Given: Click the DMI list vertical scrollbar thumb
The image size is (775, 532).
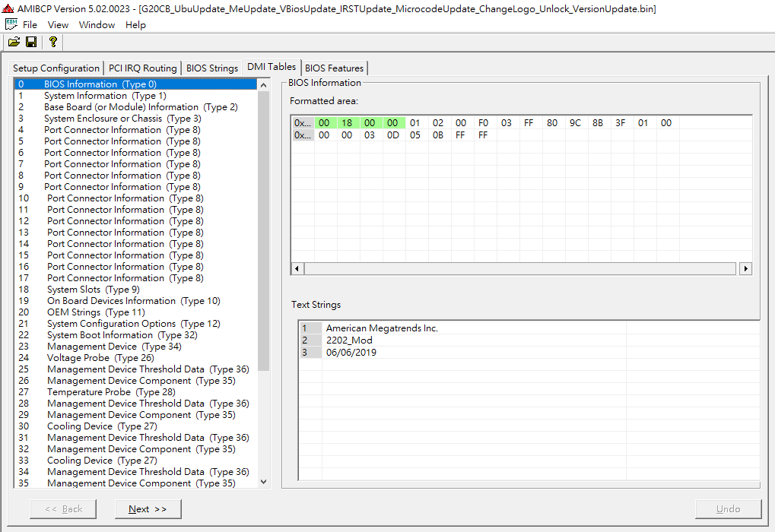Looking at the screenshot, I should pyautogui.click(x=263, y=231).
